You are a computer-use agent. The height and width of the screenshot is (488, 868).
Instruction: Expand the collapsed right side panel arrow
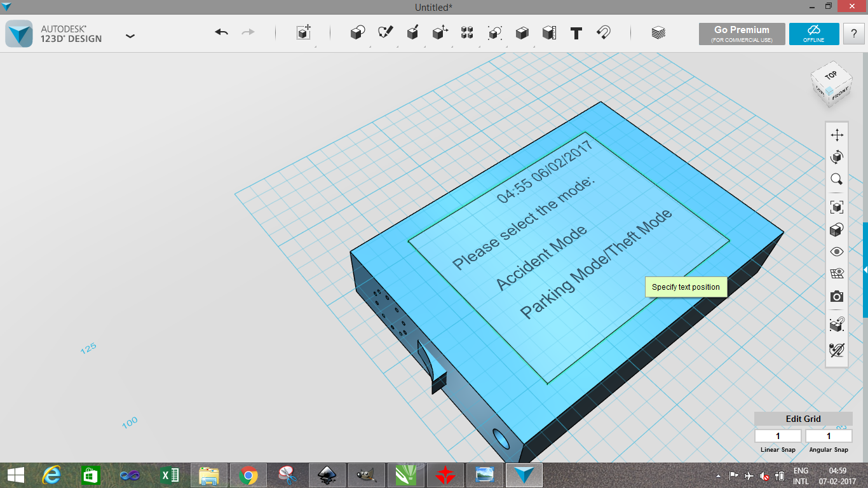(x=865, y=270)
